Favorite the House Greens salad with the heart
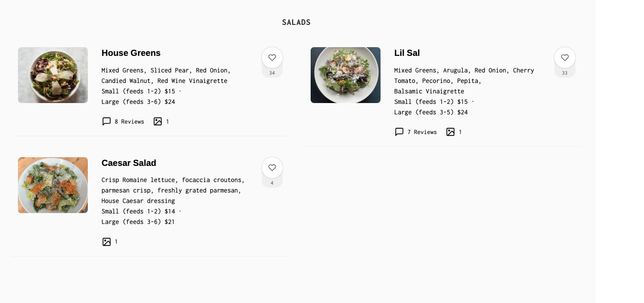This screenshot has height=303, width=644. point(272,58)
